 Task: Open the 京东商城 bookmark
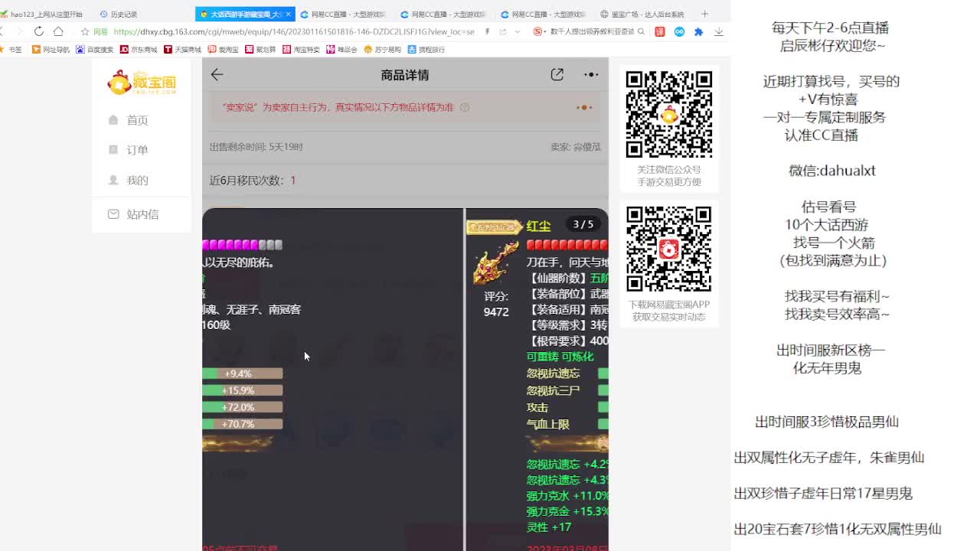pyautogui.click(x=139, y=49)
